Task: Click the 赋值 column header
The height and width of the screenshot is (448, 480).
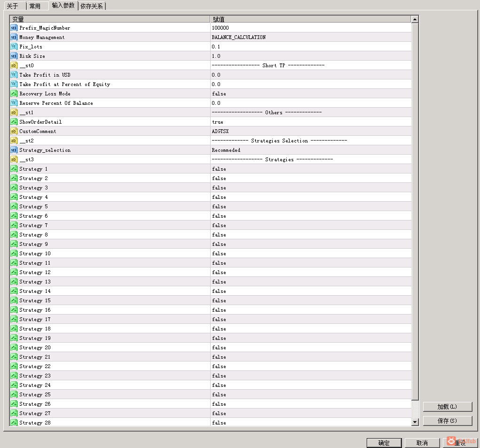Action: pyautogui.click(x=310, y=19)
